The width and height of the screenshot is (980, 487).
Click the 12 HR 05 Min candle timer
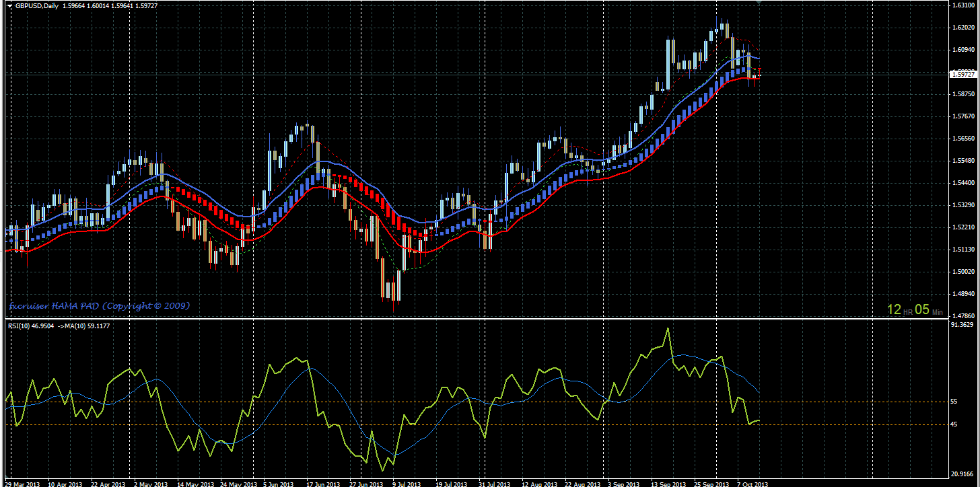click(x=915, y=309)
